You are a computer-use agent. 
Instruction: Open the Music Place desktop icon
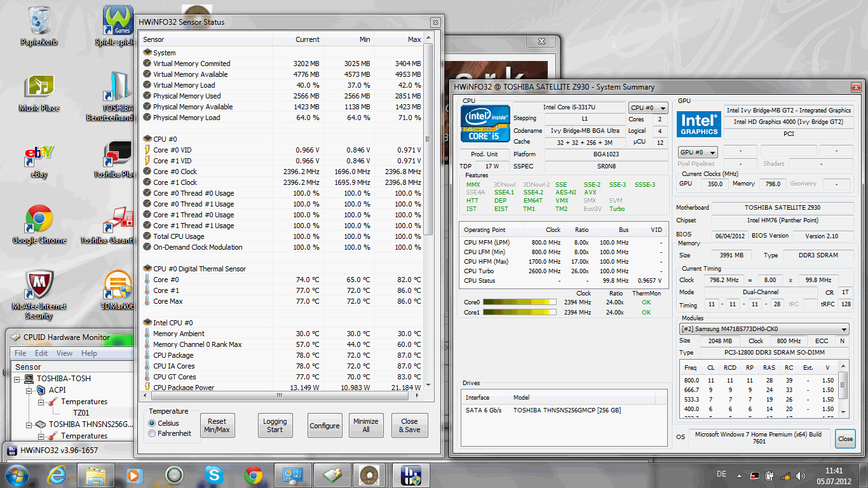[39, 93]
